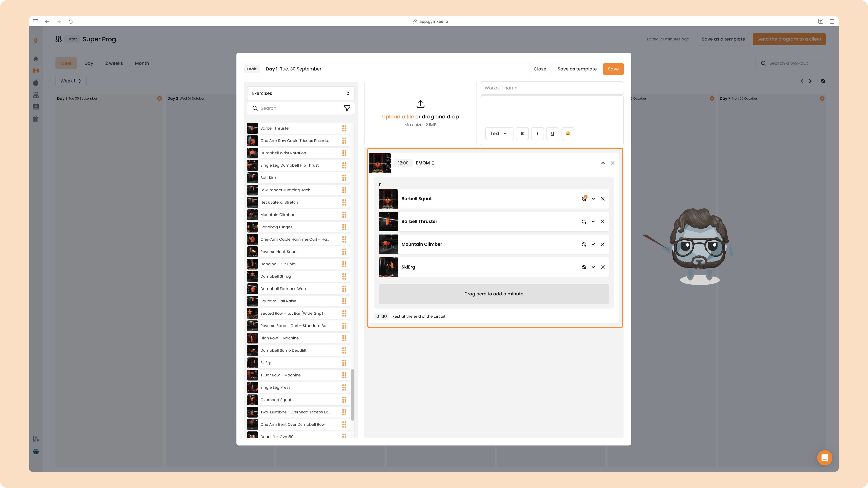Remove Mountain Climber from the circuit
Image resolution: width=868 pixels, height=488 pixels.
click(602, 244)
